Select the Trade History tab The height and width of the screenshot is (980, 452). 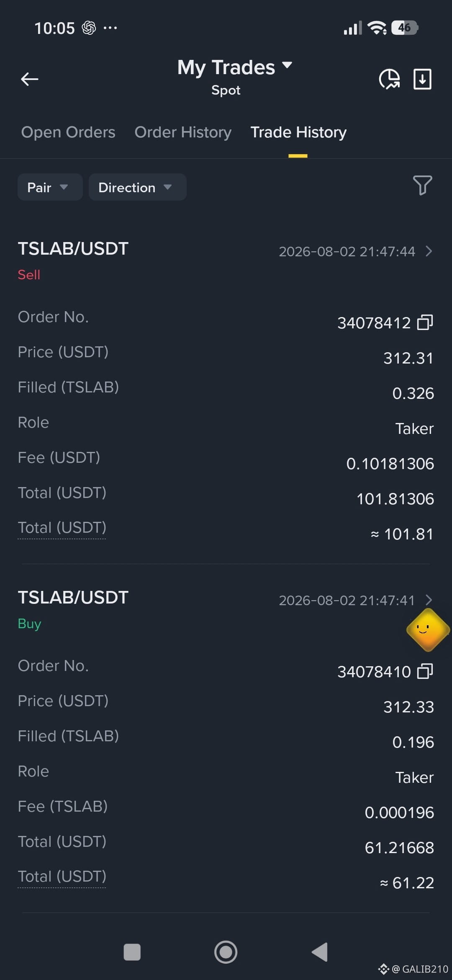click(x=298, y=132)
